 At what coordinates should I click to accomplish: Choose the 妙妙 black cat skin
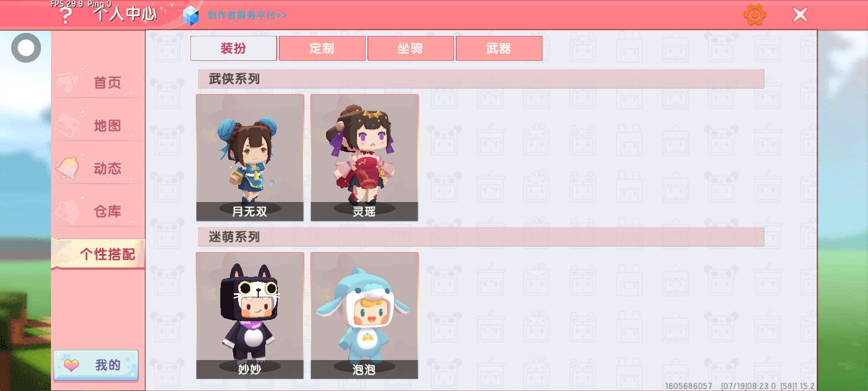click(x=250, y=316)
